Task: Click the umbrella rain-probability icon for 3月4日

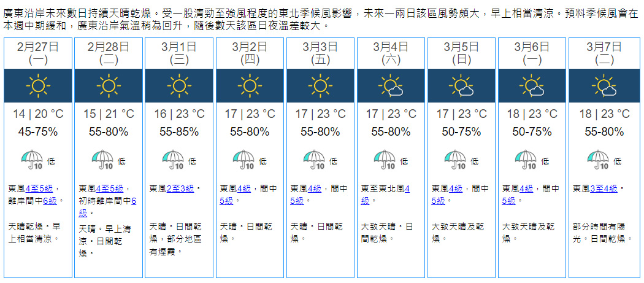Action: tap(385, 160)
